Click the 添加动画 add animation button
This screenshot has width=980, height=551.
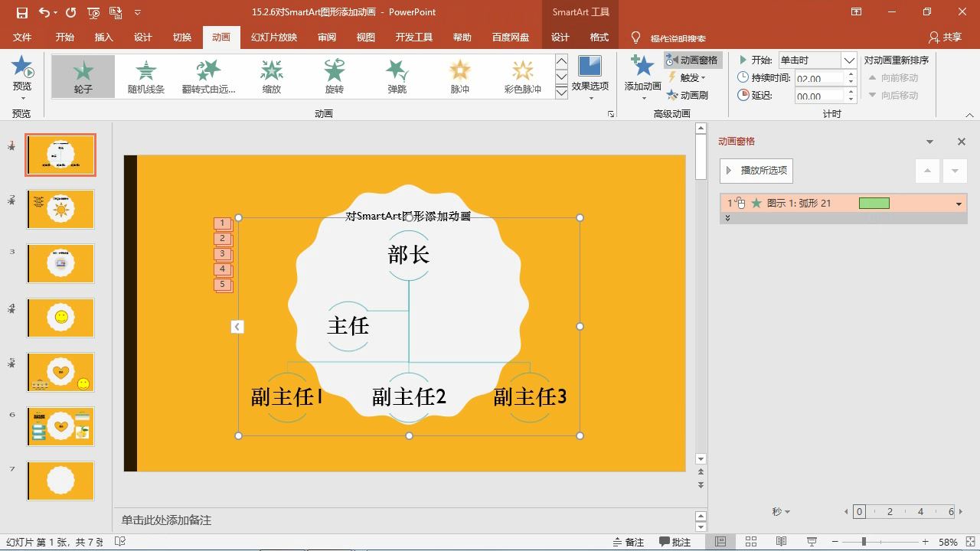click(642, 77)
